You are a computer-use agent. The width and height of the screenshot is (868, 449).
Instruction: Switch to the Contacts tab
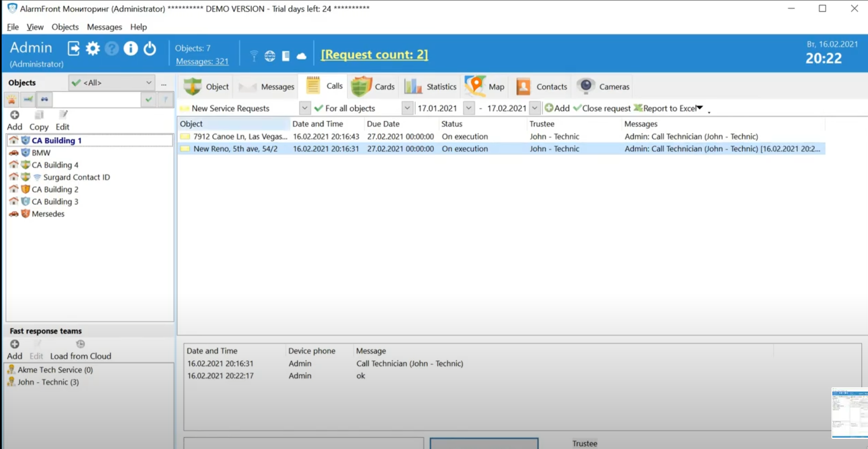[x=541, y=86]
